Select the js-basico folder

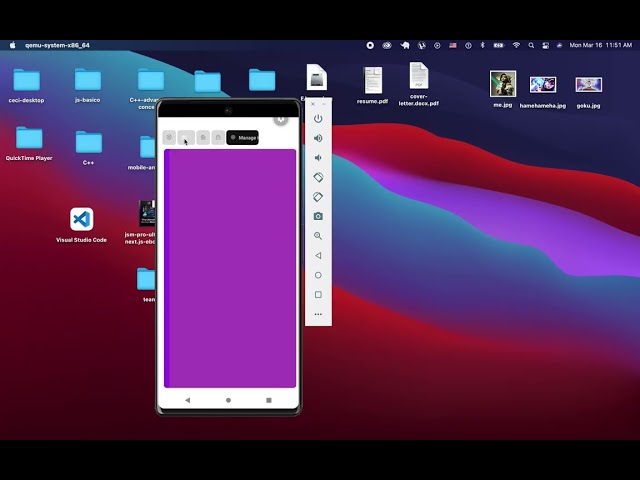[88, 85]
